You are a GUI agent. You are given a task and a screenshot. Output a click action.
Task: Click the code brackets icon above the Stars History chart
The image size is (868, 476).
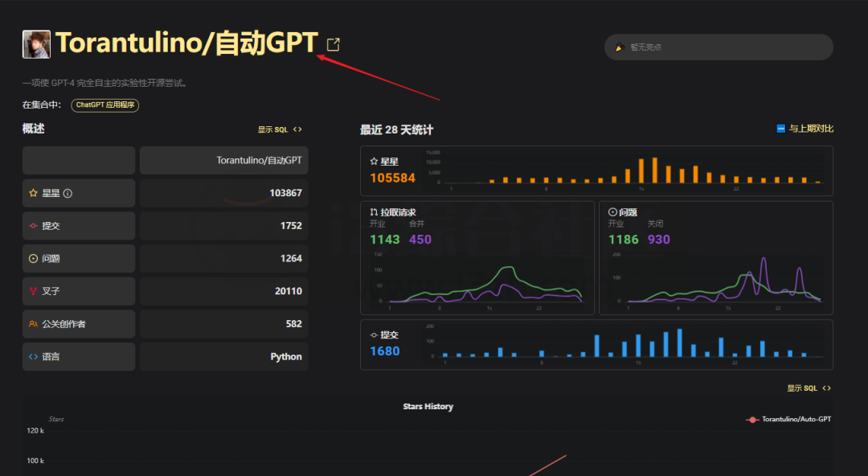(826, 388)
